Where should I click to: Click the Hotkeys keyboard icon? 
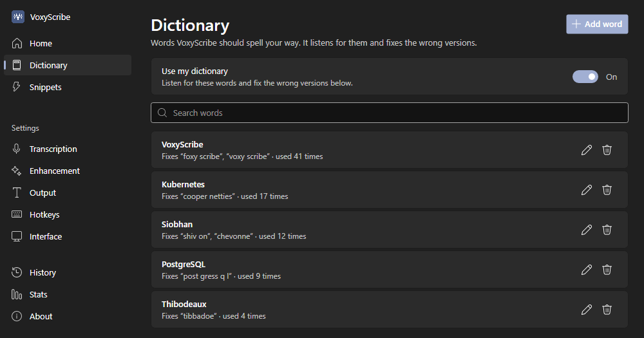[17, 214]
